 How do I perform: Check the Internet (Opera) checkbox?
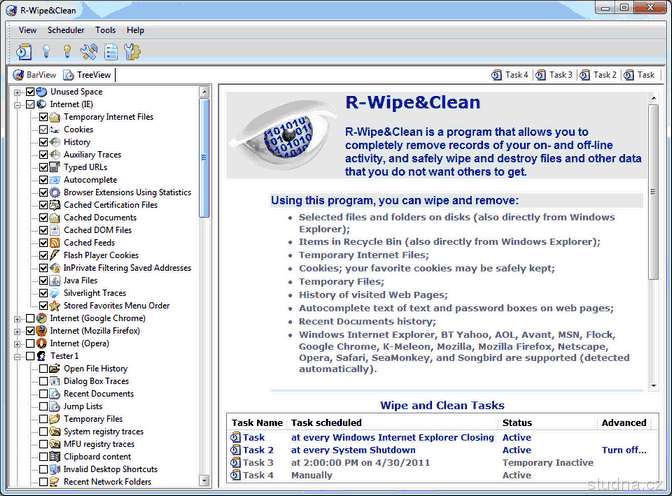pyautogui.click(x=30, y=343)
